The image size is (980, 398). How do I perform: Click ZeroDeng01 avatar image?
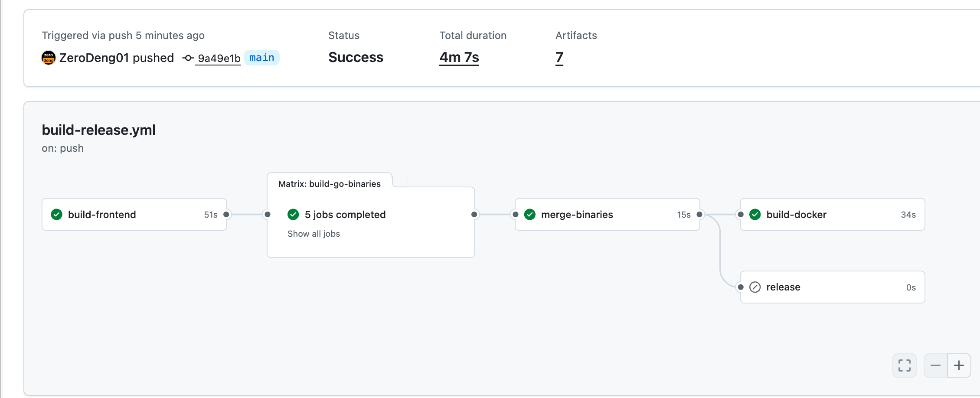49,58
